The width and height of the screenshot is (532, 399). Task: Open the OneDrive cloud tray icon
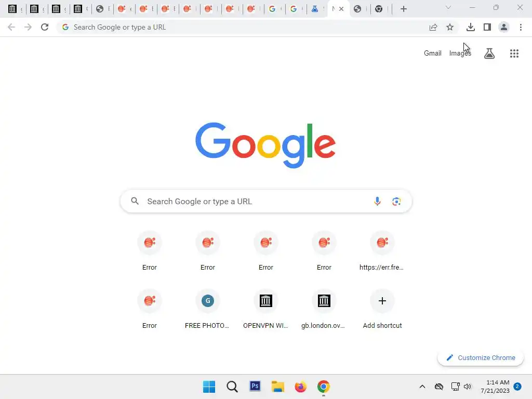[x=439, y=387]
